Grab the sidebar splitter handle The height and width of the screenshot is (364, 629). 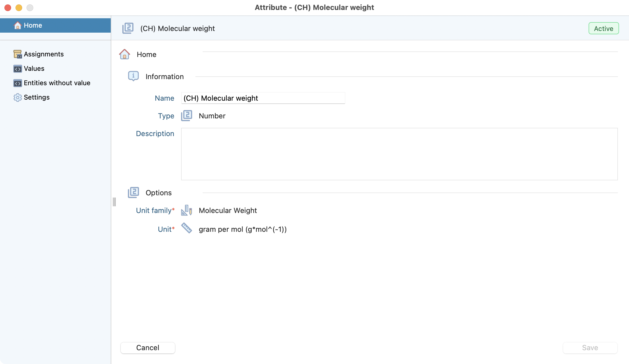coord(114,202)
